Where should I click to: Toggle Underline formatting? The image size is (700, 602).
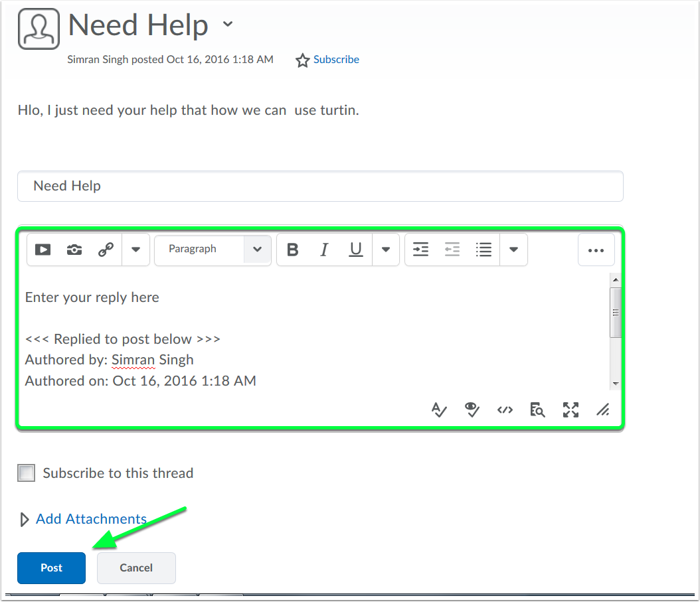pyautogui.click(x=356, y=250)
